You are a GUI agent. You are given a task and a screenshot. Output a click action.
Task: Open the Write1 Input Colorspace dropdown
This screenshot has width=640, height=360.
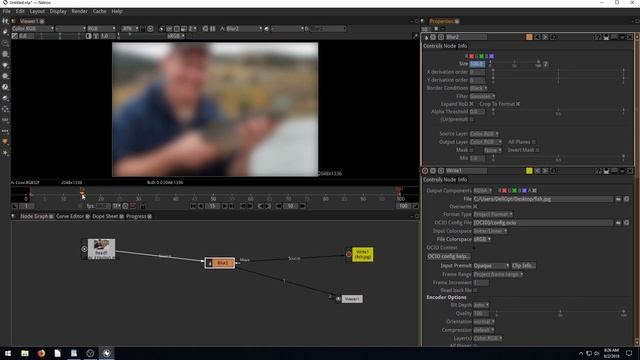pyautogui.click(x=490, y=231)
